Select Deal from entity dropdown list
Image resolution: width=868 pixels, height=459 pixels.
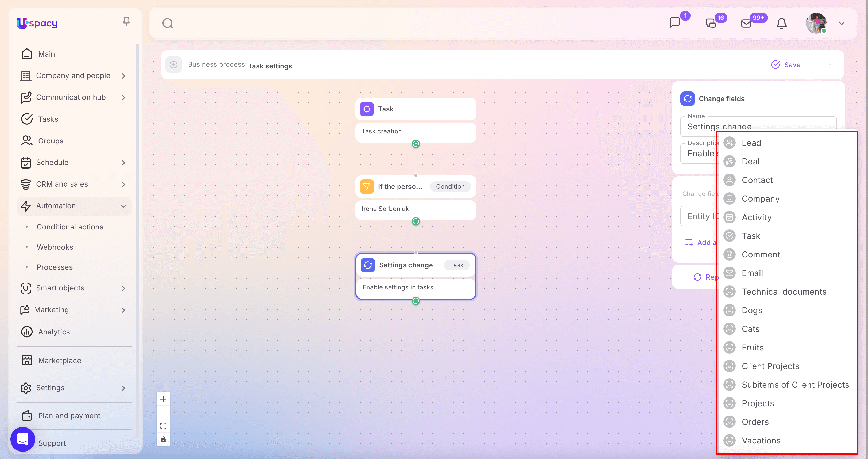[x=750, y=162]
